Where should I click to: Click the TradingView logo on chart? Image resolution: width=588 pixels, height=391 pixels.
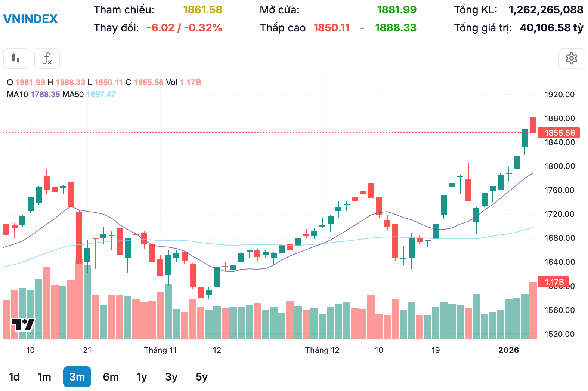coord(23,324)
